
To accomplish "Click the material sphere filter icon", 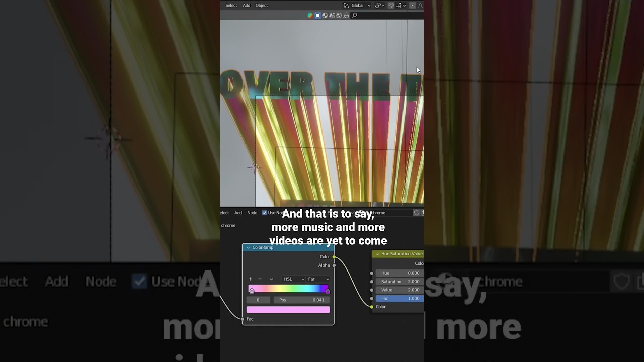I will tap(325, 16).
